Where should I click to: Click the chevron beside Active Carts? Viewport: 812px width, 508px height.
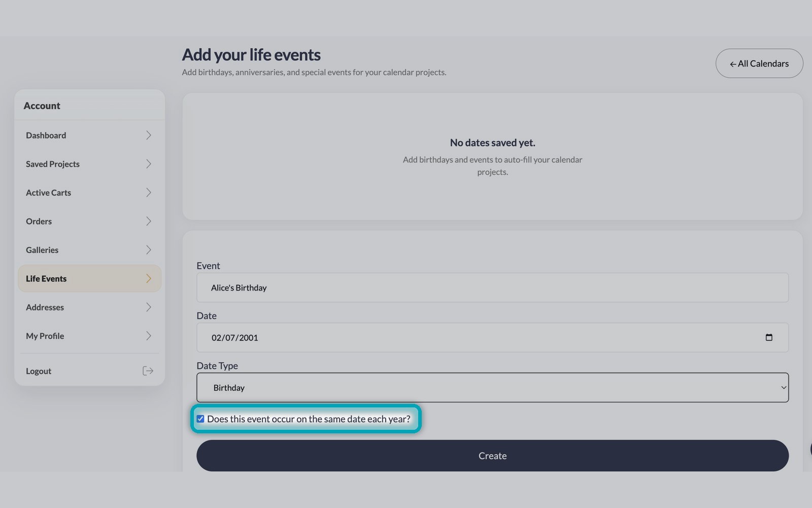coord(149,193)
